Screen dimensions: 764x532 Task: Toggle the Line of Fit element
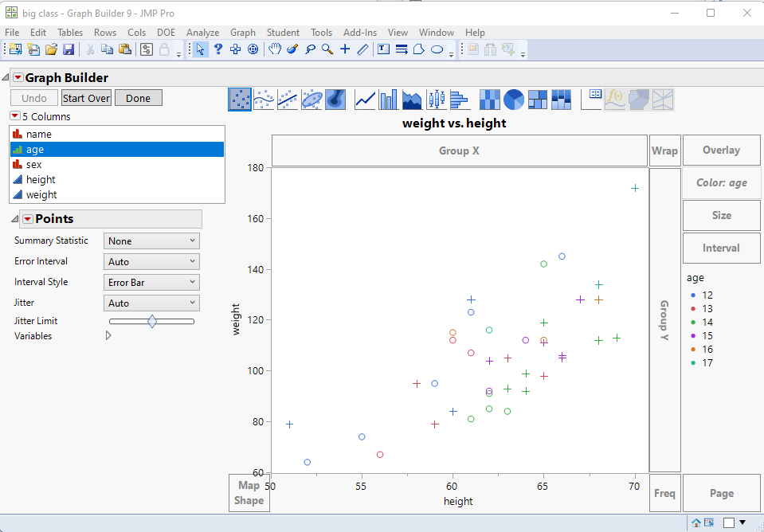click(288, 100)
